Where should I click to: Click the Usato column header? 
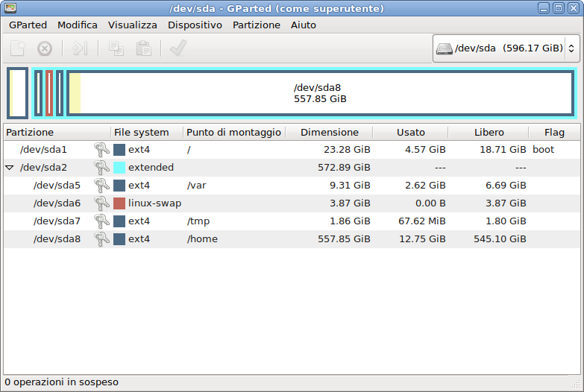click(410, 133)
